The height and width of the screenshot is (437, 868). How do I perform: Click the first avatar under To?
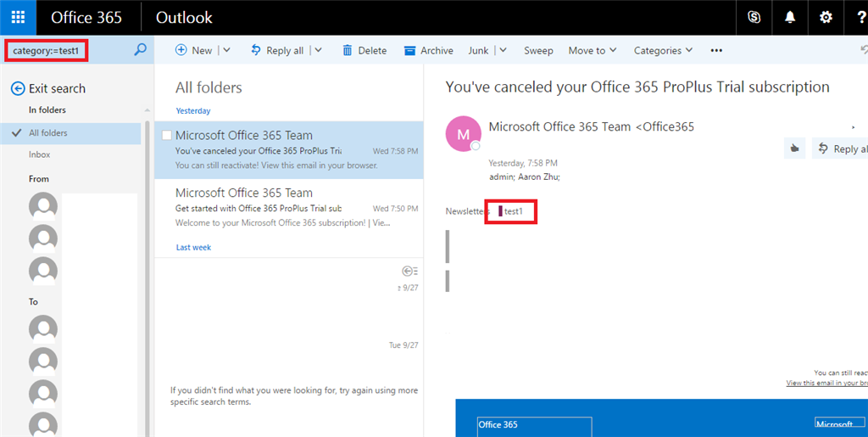pos(43,329)
